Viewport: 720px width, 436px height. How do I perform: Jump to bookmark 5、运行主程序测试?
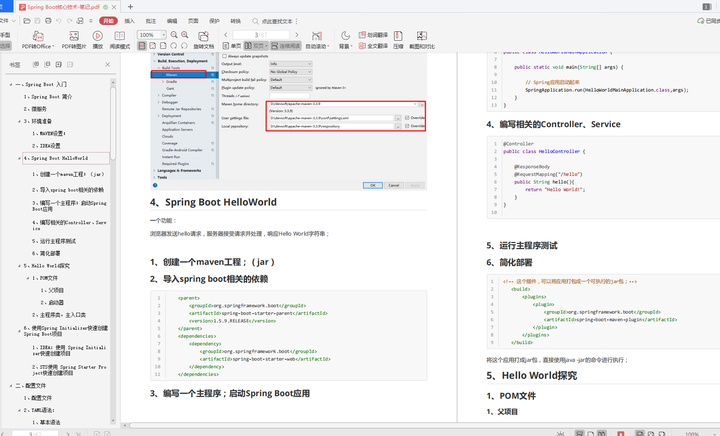[x=54, y=241]
